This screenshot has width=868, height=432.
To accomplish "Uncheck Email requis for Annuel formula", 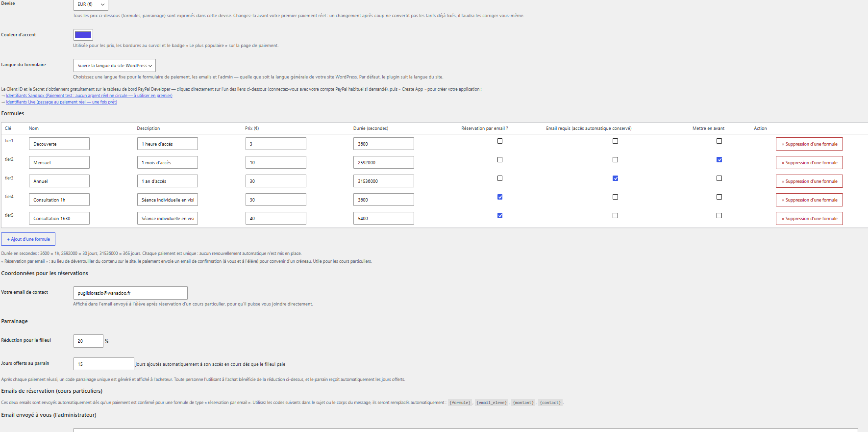I will click(615, 178).
